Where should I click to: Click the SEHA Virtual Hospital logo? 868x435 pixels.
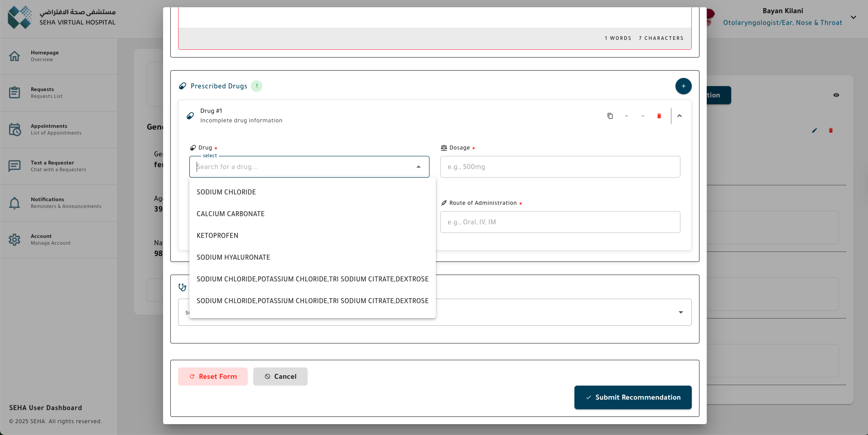pyautogui.click(x=20, y=17)
